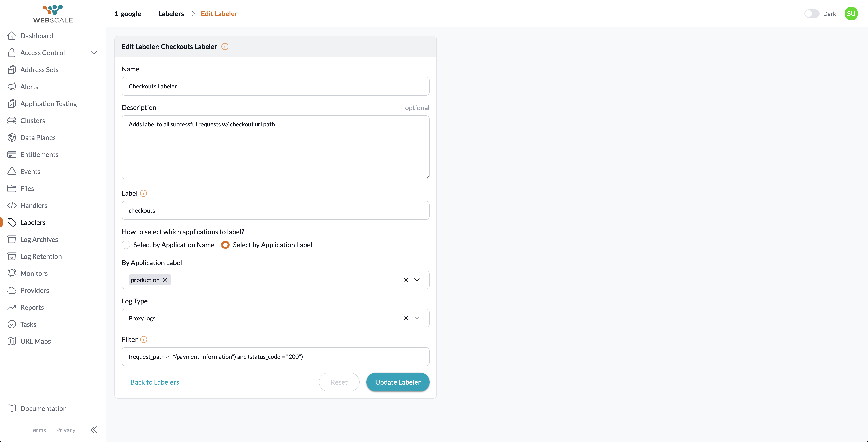Clear all application labels X
Viewport: 868px width, 442px height.
pos(406,280)
